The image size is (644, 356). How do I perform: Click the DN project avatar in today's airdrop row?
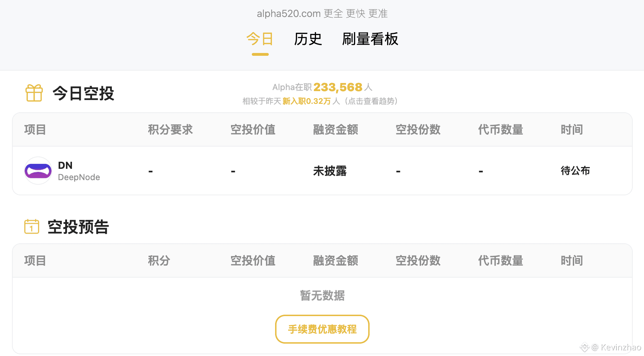tap(38, 171)
